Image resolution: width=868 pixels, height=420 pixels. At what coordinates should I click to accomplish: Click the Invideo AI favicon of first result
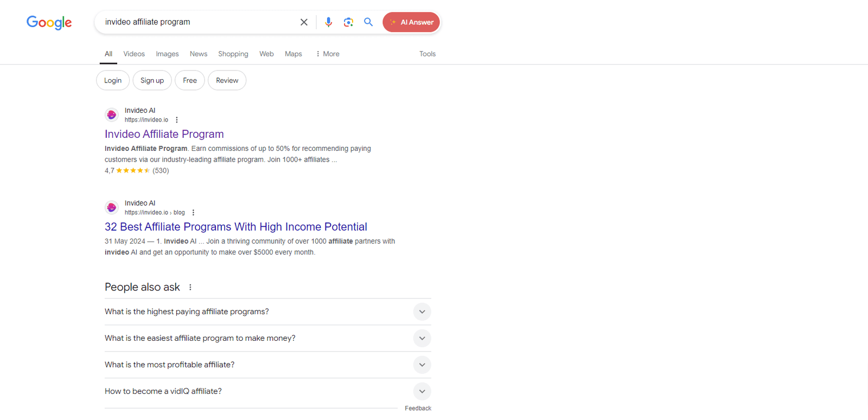(x=112, y=114)
